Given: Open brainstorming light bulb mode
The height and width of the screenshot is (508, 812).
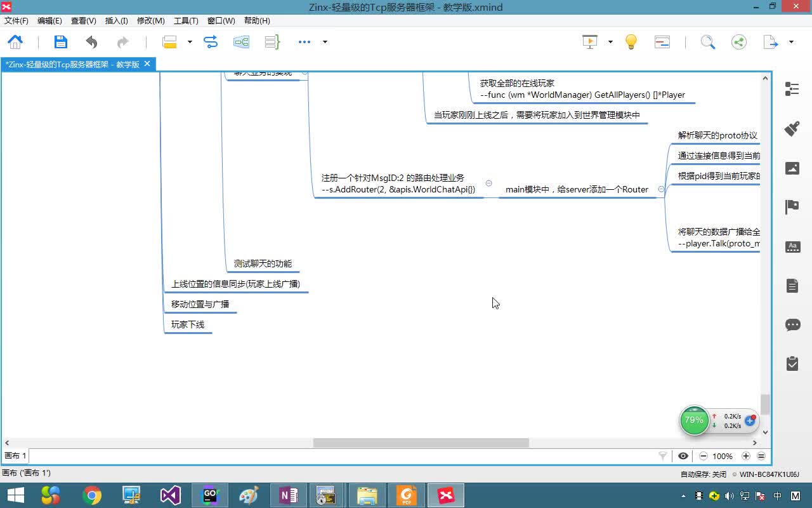Looking at the screenshot, I should [x=631, y=42].
